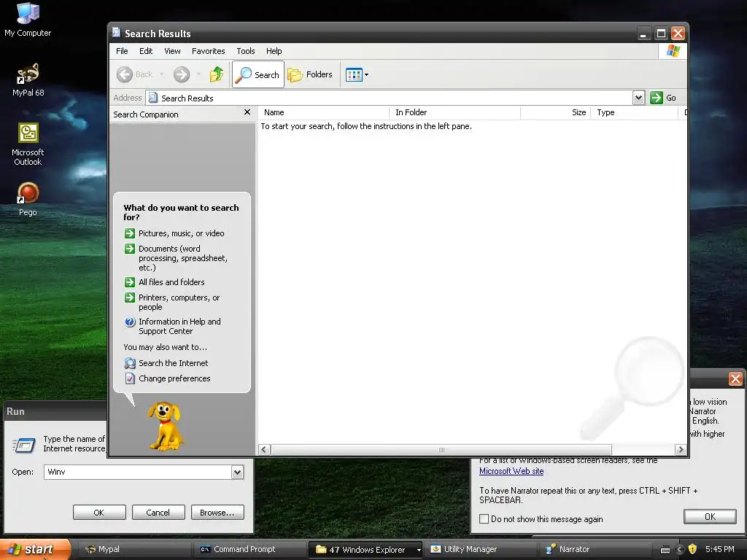Open the Favorites menu
Screen dimensions: 747x560
click(x=208, y=51)
